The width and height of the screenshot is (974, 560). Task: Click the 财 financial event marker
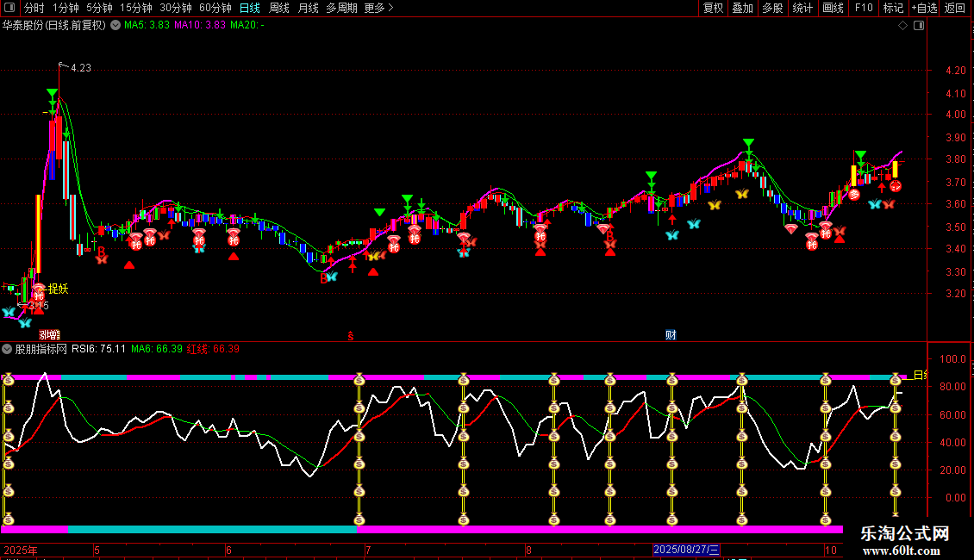click(x=671, y=335)
